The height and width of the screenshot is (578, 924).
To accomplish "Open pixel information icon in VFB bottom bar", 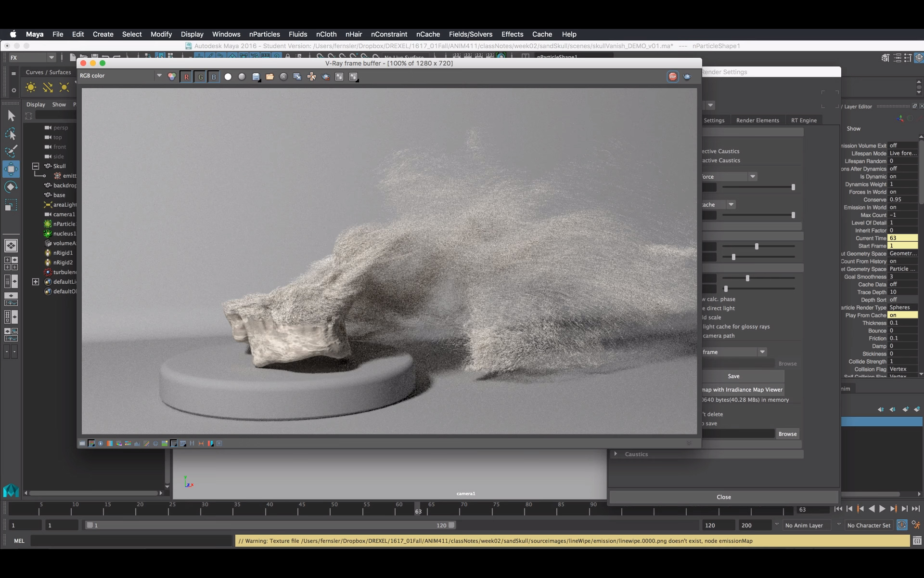I will (101, 443).
